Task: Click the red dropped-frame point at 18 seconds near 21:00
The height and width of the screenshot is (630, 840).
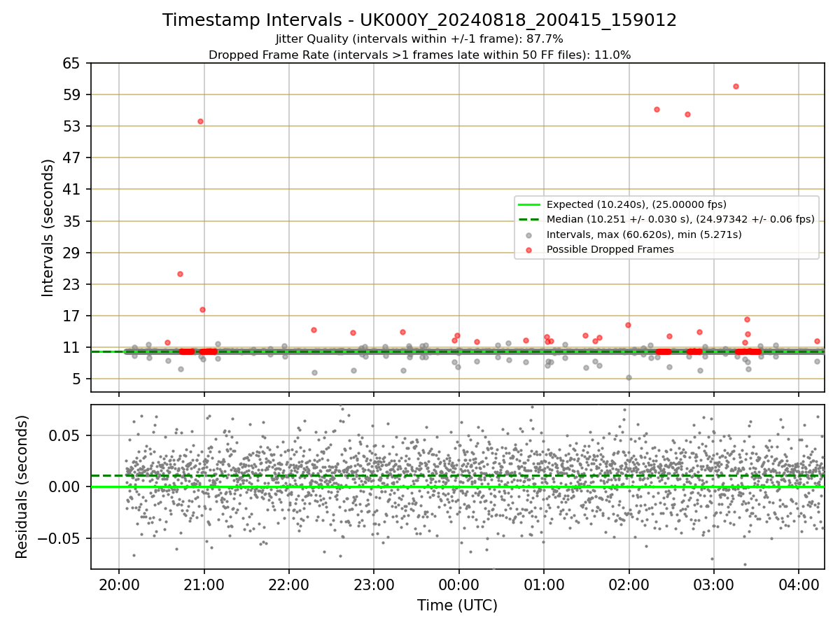Action: (202, 309)
